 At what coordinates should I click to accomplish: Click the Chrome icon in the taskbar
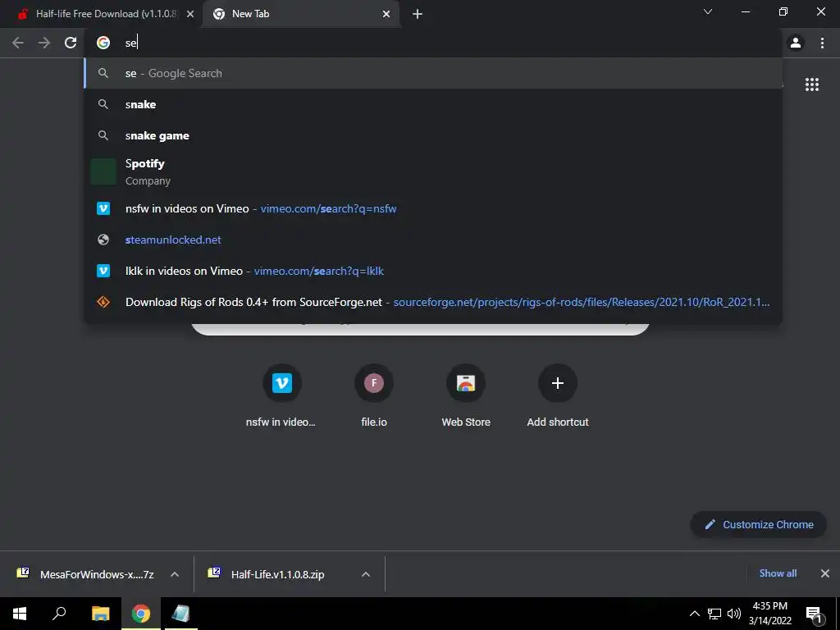point(141,614)
